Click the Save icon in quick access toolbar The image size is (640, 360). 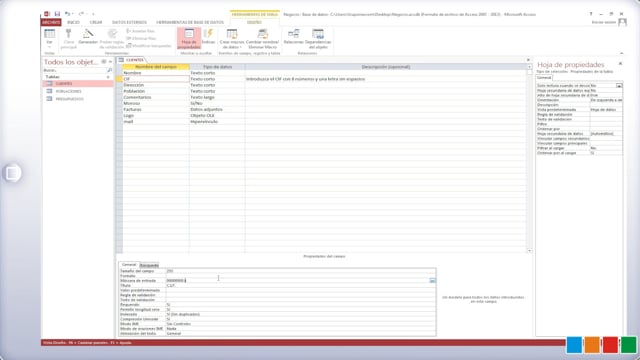pos(57,14)
